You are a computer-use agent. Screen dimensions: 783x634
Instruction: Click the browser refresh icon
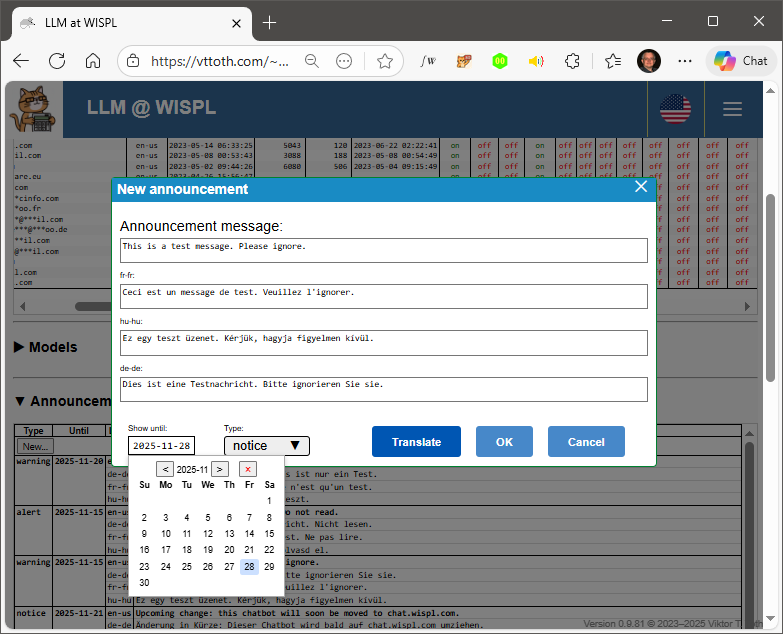(x=57, y=61)
